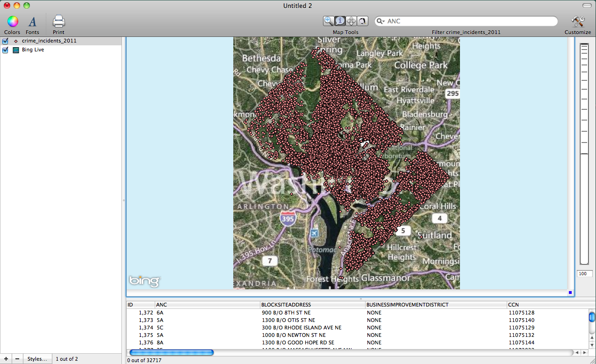This screenshot has height=364, width=596.
Task: Select the Pan map tool
Action: (x=351, y=21)
